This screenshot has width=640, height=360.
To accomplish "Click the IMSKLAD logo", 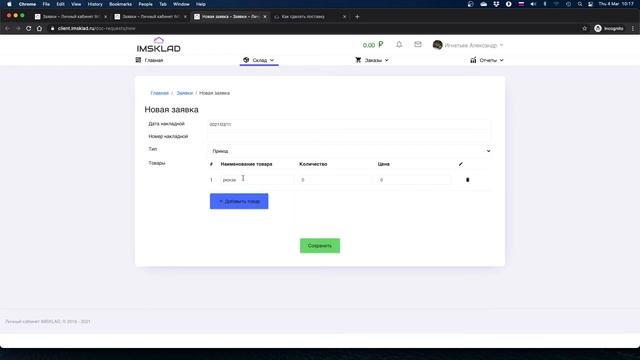I will (159, 44).
